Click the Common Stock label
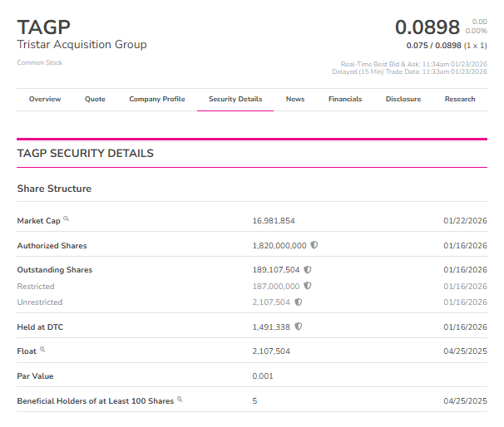Viewport: 504px width, 427px height. click(40, 62)
